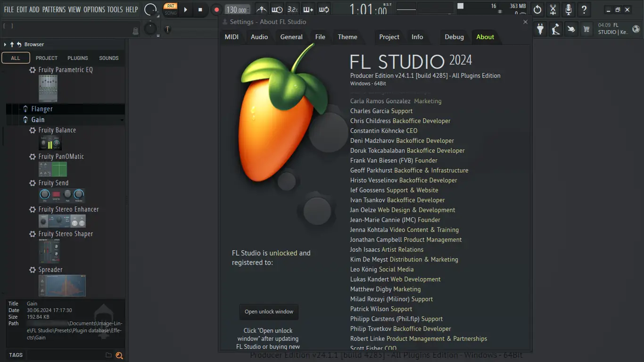644x362 pixels.
Task: Switch to PAT pattern mode
Action: [x=171, y=6]
